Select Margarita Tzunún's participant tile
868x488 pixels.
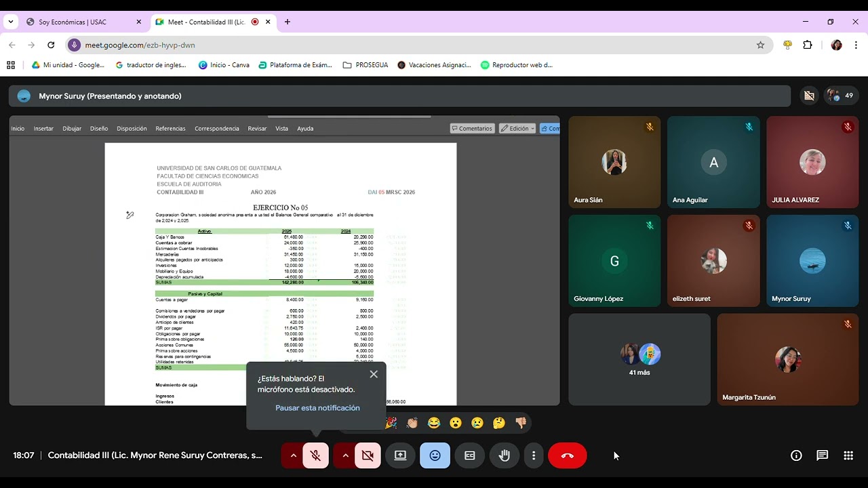[788, 359]
